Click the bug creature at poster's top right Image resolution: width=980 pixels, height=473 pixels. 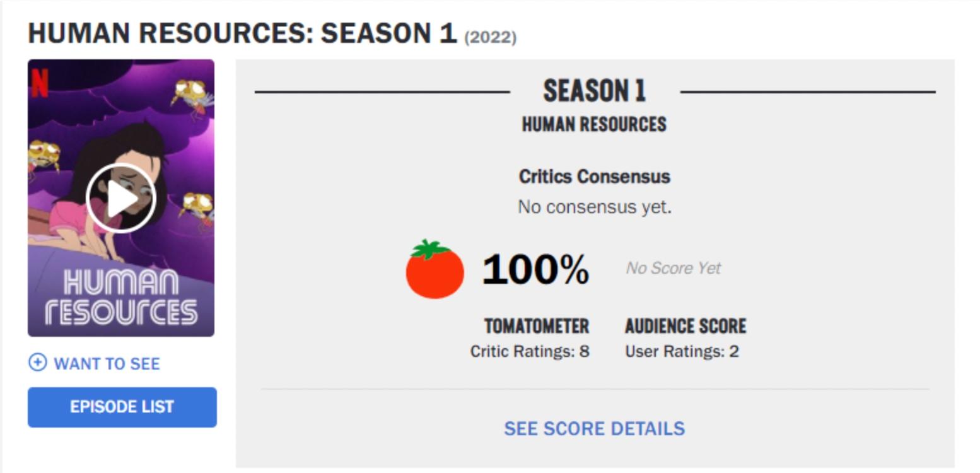coord(192,96)
